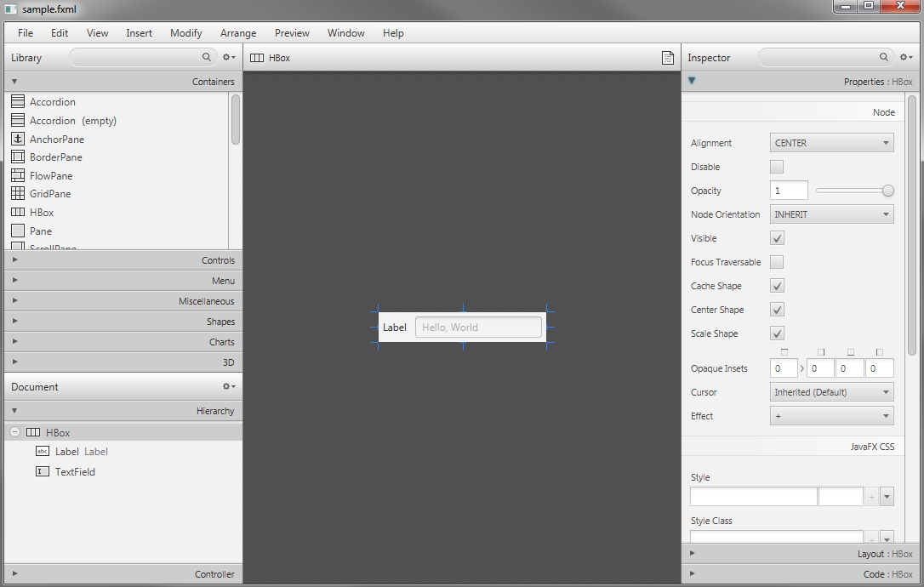Open the Cursor dropdown in Inspector
Viewport: 924px width, 587px height.
tap(831, 392)
